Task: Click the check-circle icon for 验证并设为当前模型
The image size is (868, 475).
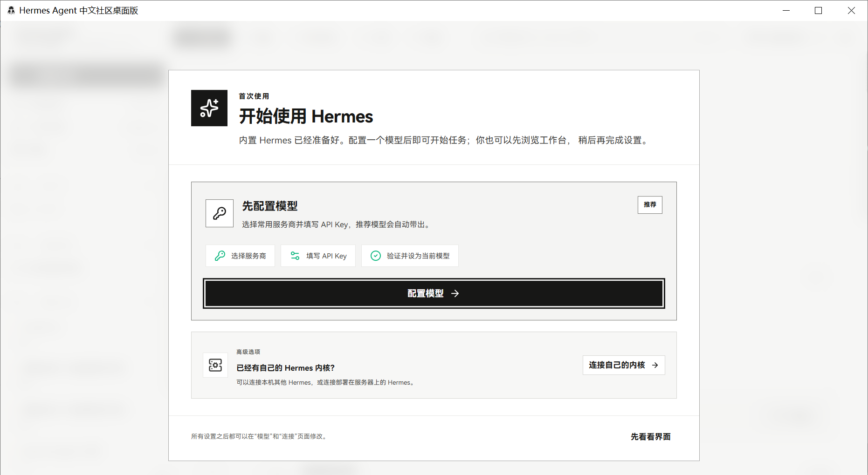Action: point(376,256)
